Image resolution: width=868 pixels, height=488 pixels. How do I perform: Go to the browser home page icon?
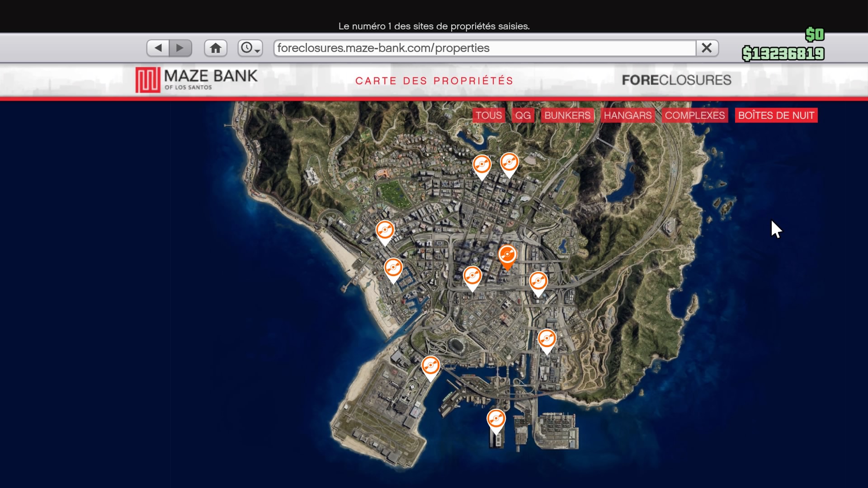tap(216, 48)
